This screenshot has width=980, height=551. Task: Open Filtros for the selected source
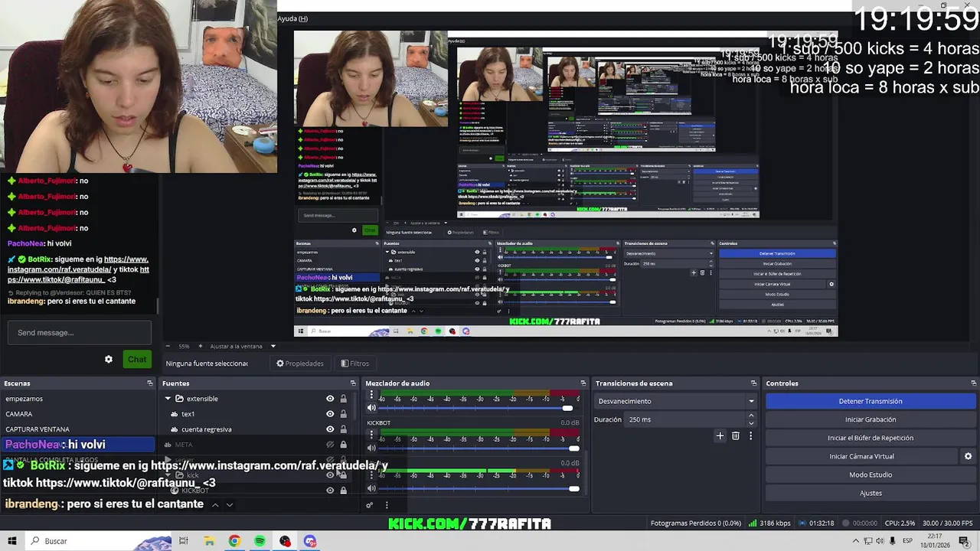[354, 364]
